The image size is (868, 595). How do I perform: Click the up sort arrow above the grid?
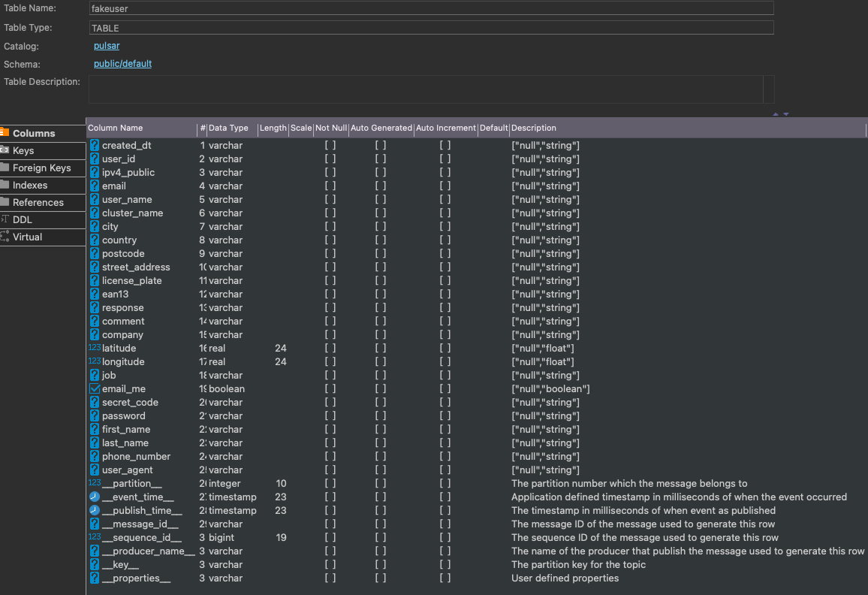click(776, 113)
